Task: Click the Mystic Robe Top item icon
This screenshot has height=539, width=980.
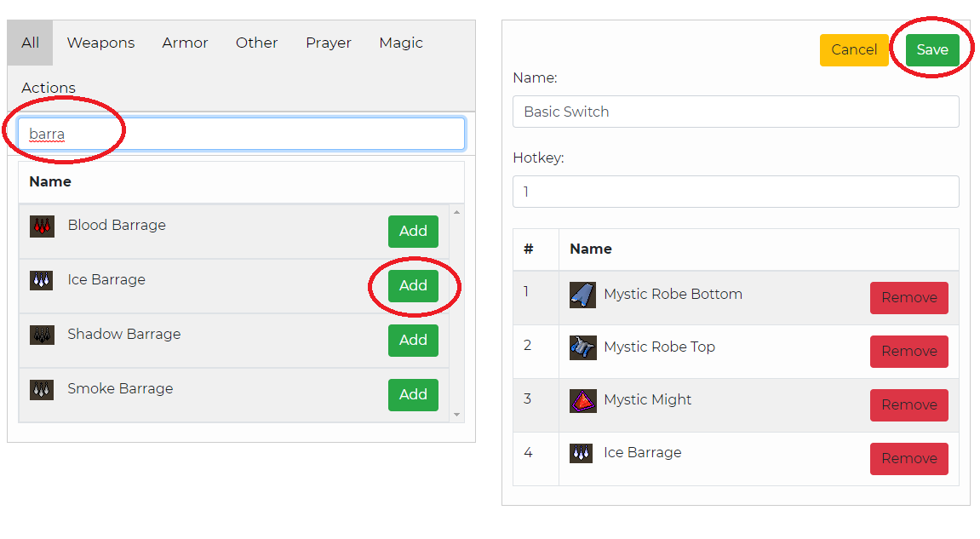Action: [x=582, y=347]
